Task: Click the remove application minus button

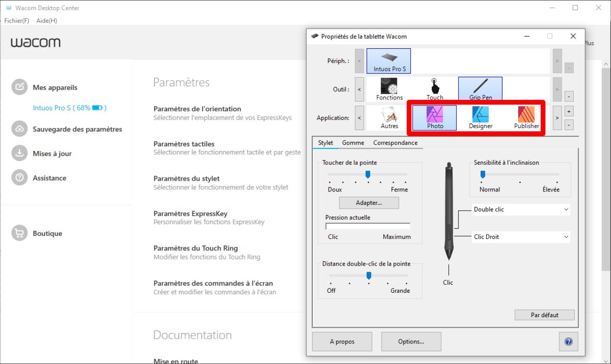Action: click(x=569, y=125)
